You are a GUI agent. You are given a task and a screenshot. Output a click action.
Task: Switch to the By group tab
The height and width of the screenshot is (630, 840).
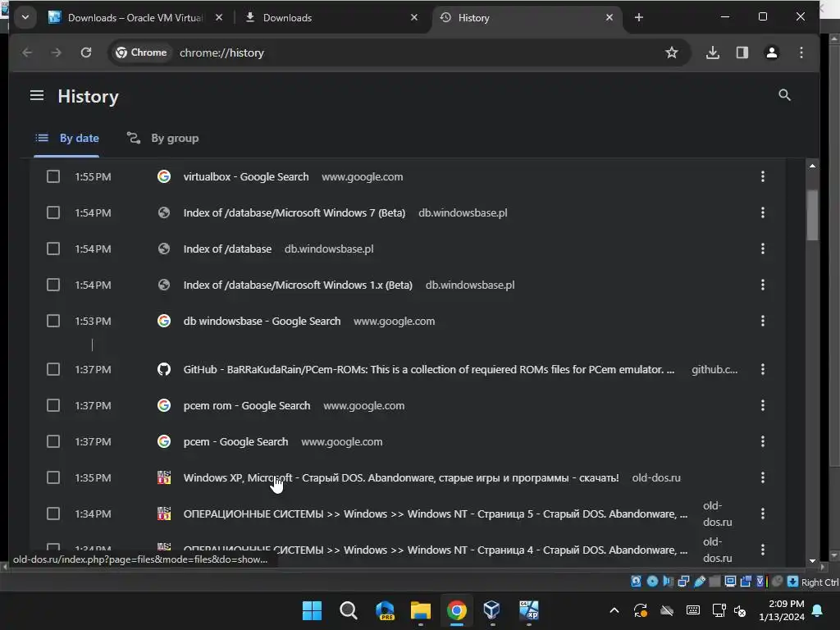pyautogui.click(x=162, y=138)
